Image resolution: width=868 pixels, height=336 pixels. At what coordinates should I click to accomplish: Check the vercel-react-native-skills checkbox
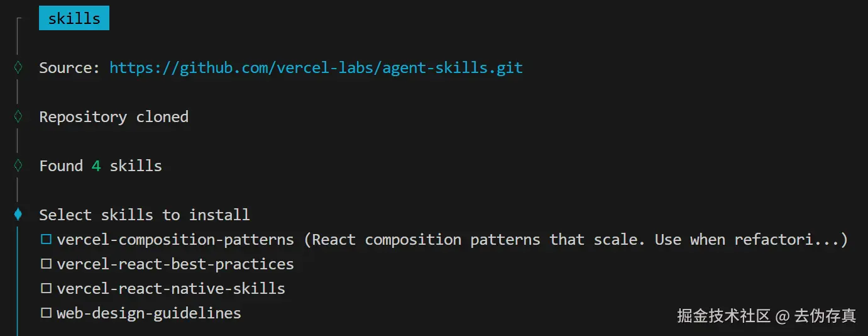click(x=46, y=289)
